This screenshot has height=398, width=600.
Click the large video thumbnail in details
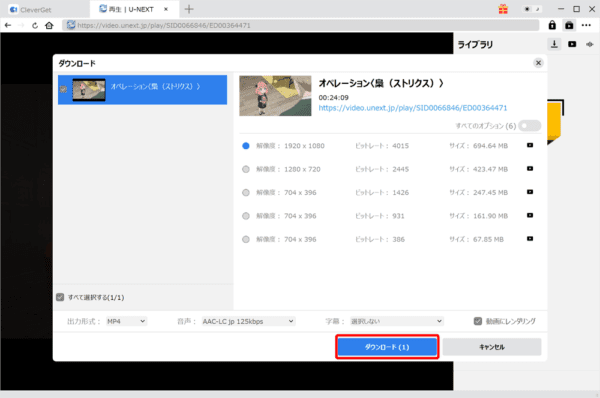276,96
